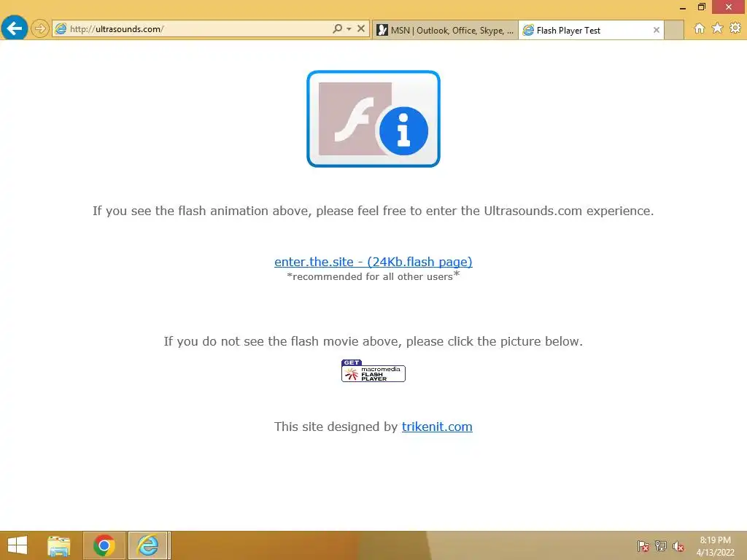Image resolution: width=747 pixels, height=560 pixels.
Task: Stop loading with the address bar X
Action: point(361,28)
